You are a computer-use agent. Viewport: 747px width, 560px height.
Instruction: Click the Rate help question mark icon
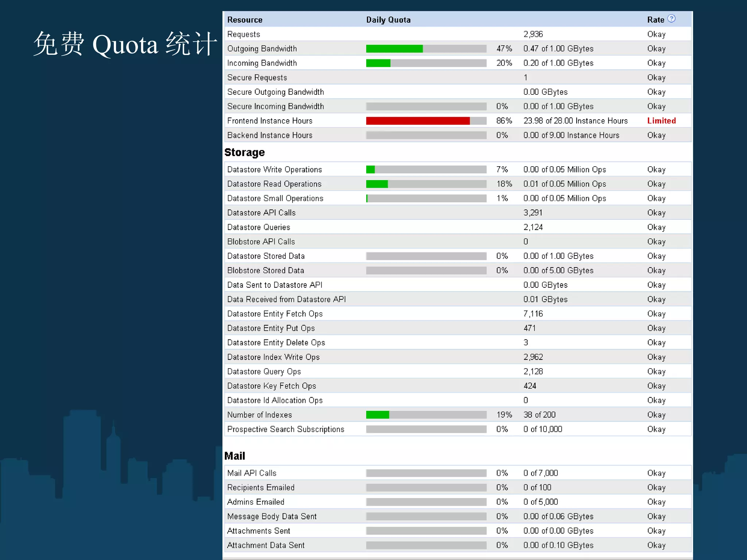pyautogui.click(x=671, y=19)
